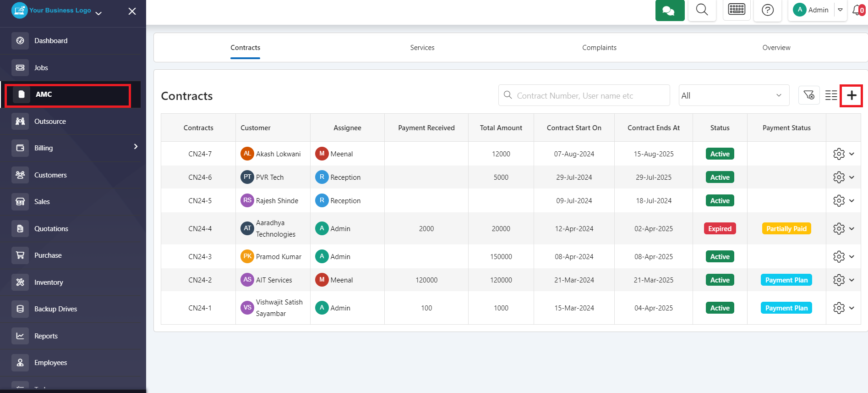Click customer PVR Tech
Image resolution: width=868 pixels, height=393 pixels.
(x=270, y=177)
